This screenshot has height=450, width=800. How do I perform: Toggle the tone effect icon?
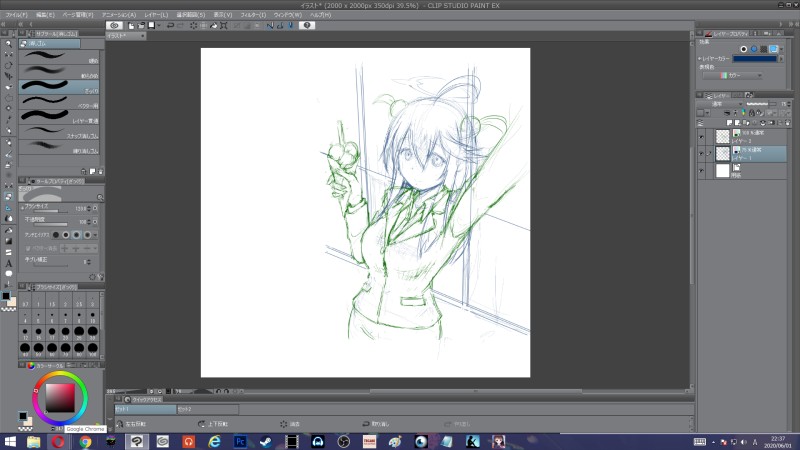click(x=763, y=49)
